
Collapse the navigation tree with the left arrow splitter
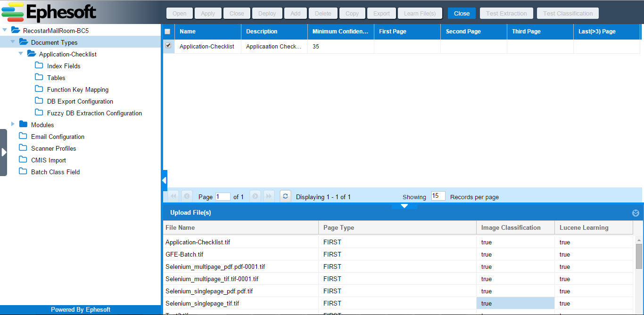(164, 180)
